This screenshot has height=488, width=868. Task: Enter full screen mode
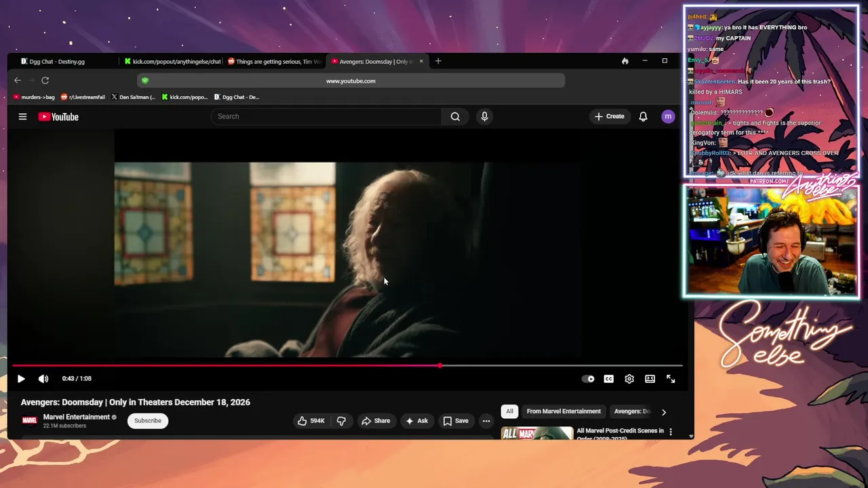click(671, 379)
